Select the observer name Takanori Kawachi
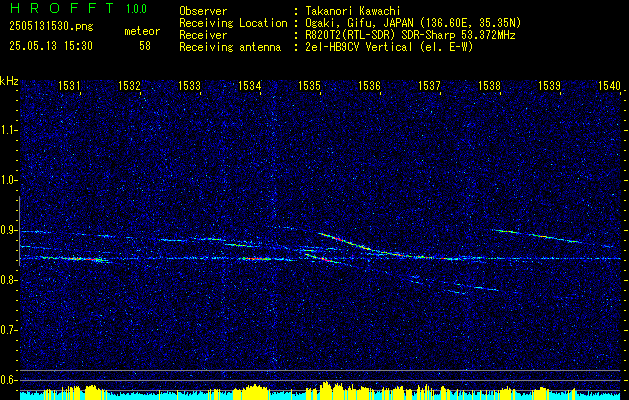 click(353, 11)
